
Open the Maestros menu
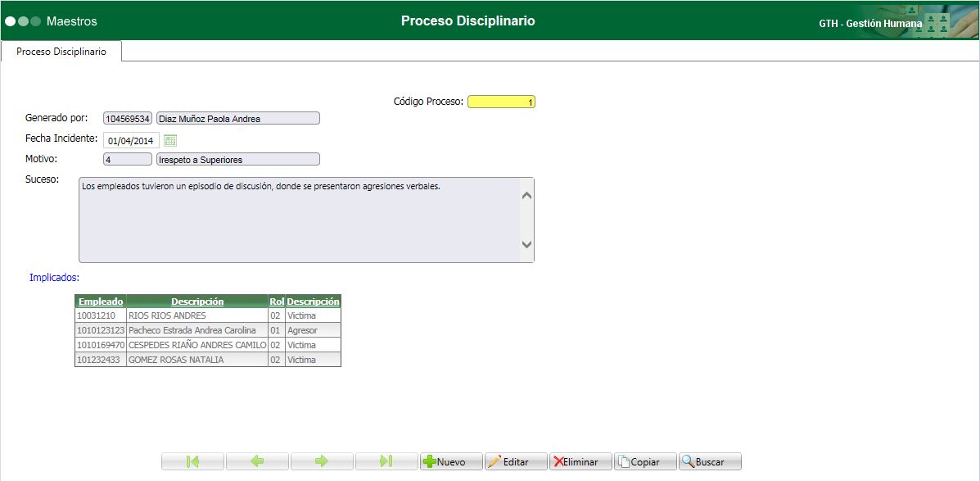tap(72, 21)
